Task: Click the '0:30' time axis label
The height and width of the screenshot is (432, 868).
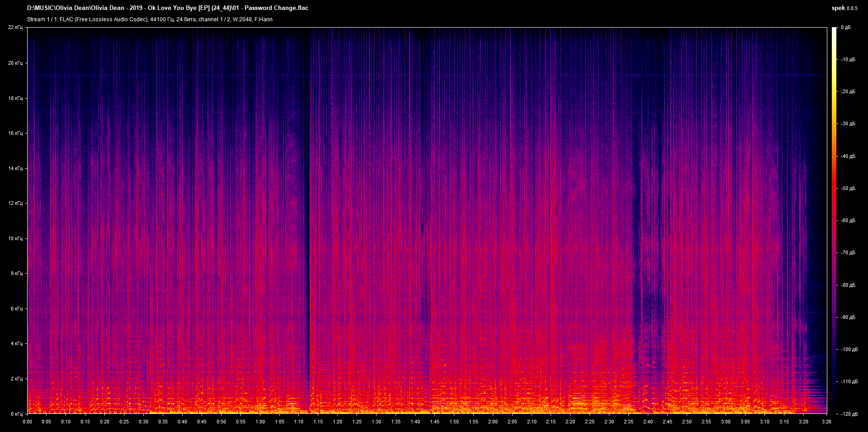Action: pos(143,422)
